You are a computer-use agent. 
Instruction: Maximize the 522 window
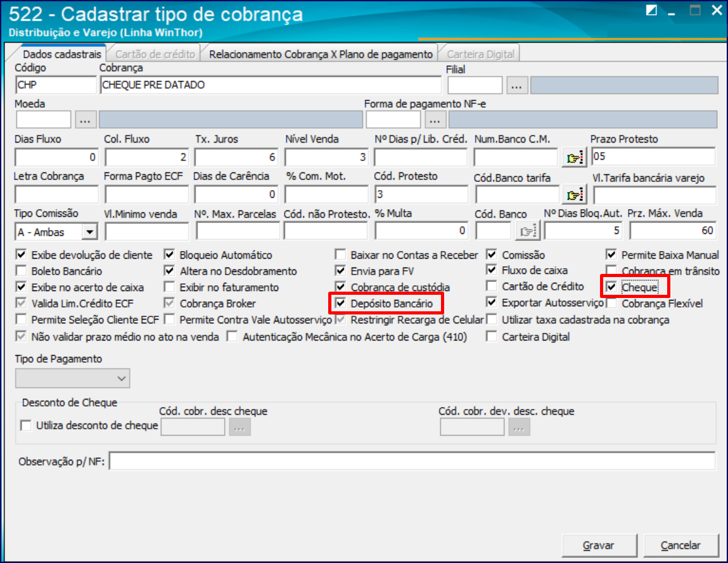[x=694, y=10]
